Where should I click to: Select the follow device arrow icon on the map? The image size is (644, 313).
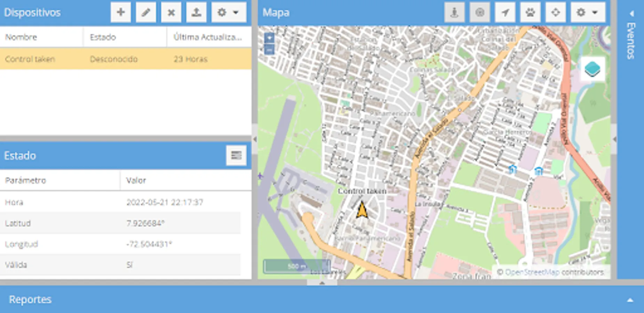click(505, 12)
